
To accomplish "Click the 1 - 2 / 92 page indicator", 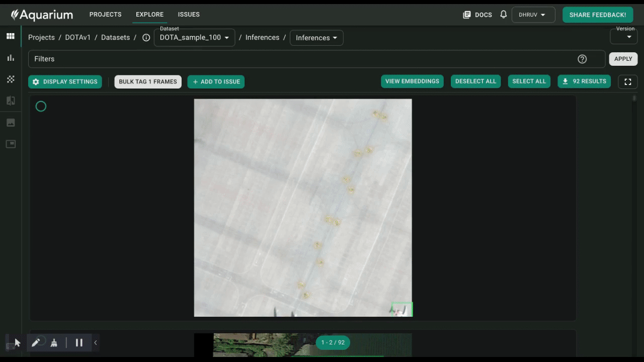I will tap(333, 342).
